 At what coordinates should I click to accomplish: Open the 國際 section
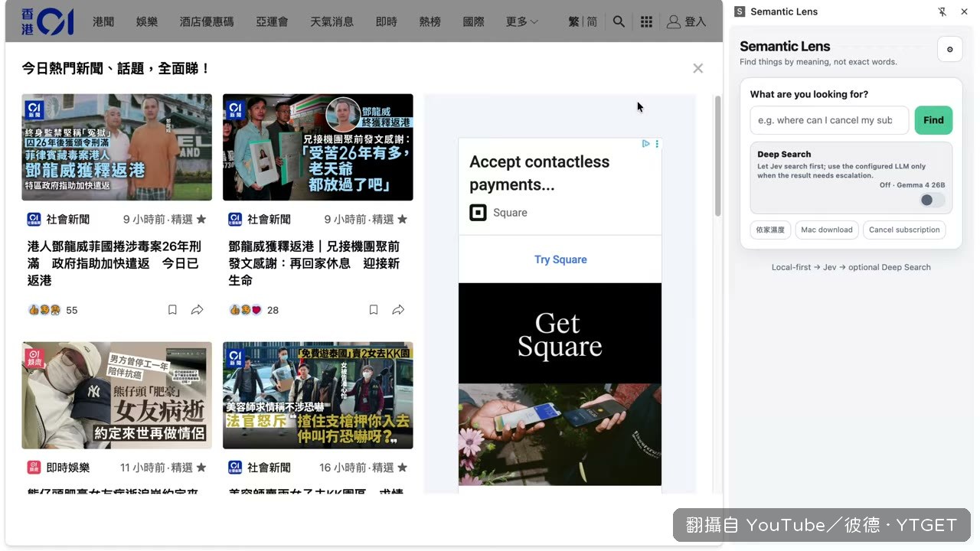pos(474,21)
